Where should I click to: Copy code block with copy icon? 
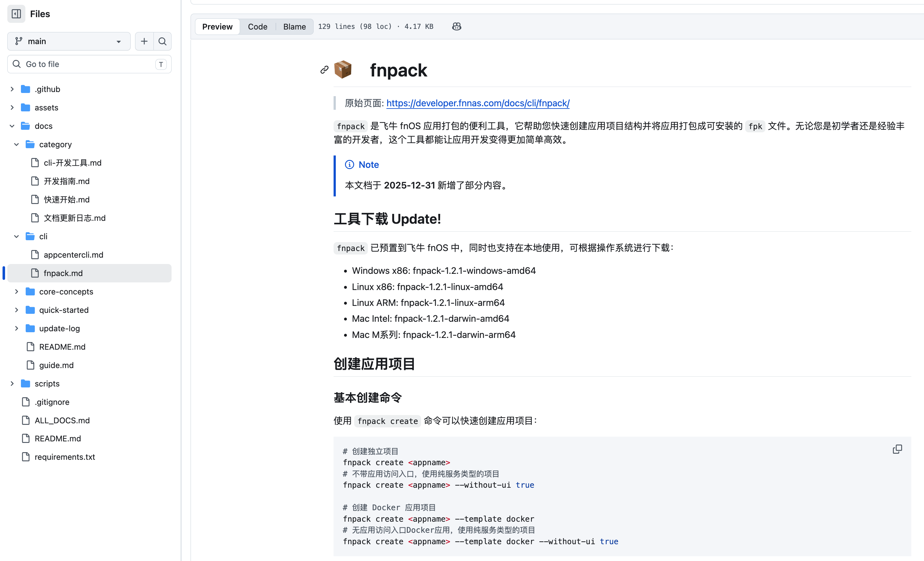(897, 449)
